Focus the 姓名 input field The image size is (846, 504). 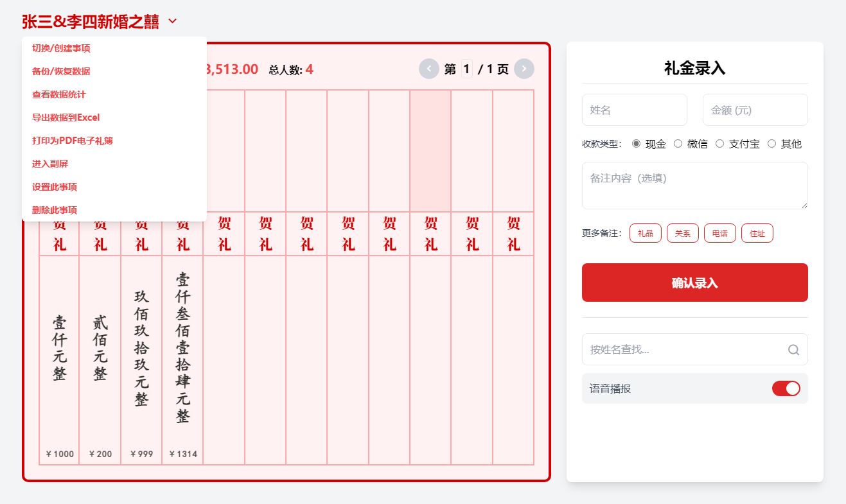coord(634,110)
